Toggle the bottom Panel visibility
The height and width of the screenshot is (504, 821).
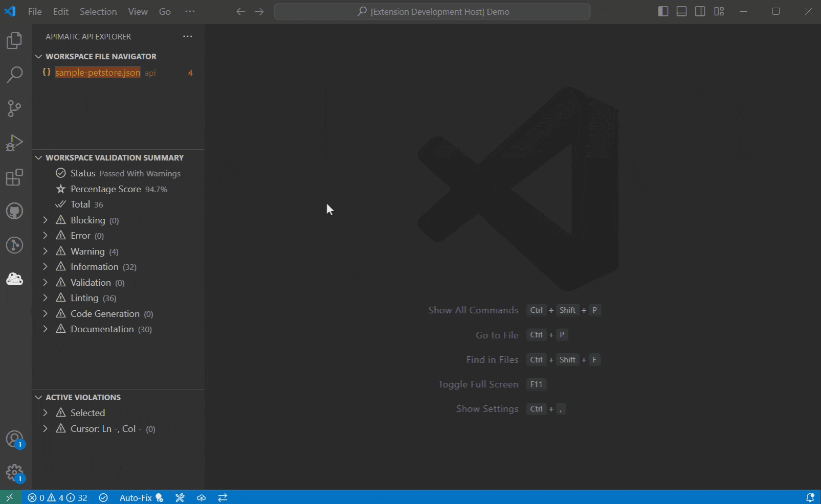(681, 11)
